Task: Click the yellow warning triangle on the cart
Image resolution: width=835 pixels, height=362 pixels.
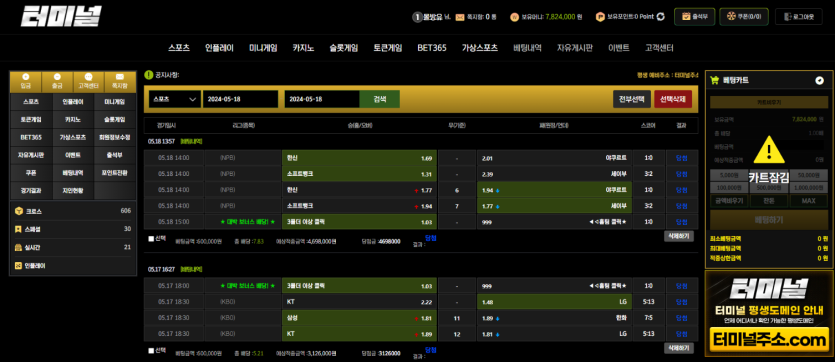Action: 768,150
